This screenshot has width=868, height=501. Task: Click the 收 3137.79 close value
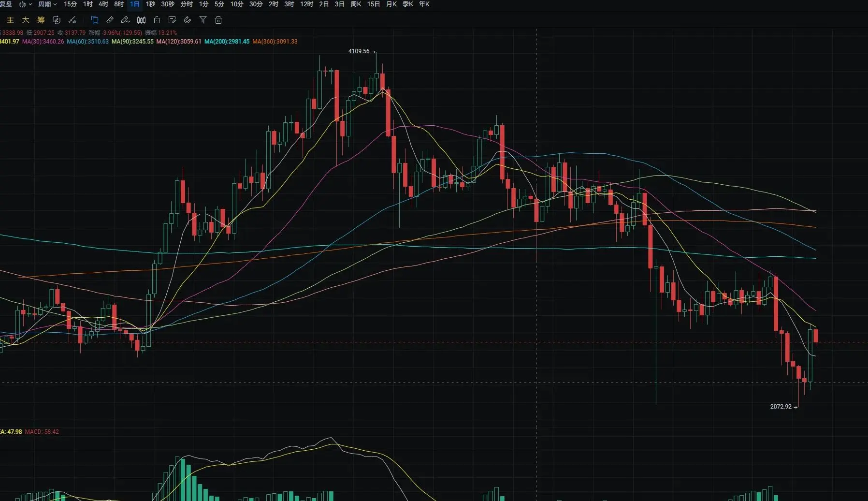pos(72,33)
